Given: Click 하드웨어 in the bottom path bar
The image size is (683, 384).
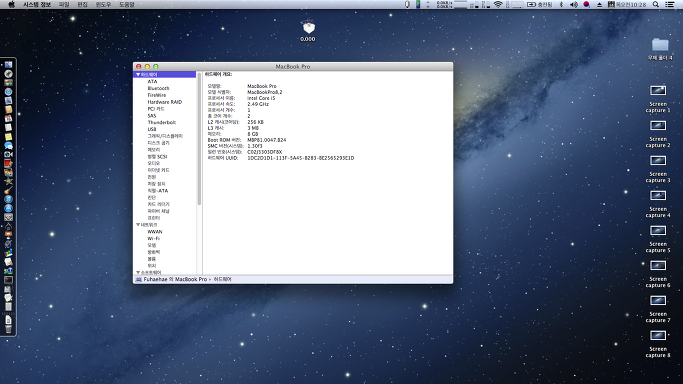Looking at the screenshot, I should [x=223, y=280].
